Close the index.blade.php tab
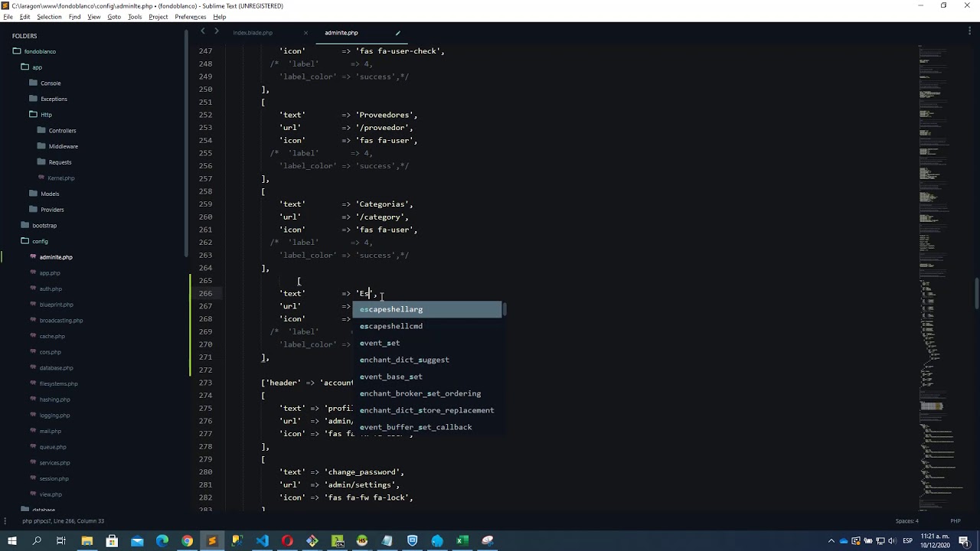Screen dimensions: 980x551 [x=305, y=33]
